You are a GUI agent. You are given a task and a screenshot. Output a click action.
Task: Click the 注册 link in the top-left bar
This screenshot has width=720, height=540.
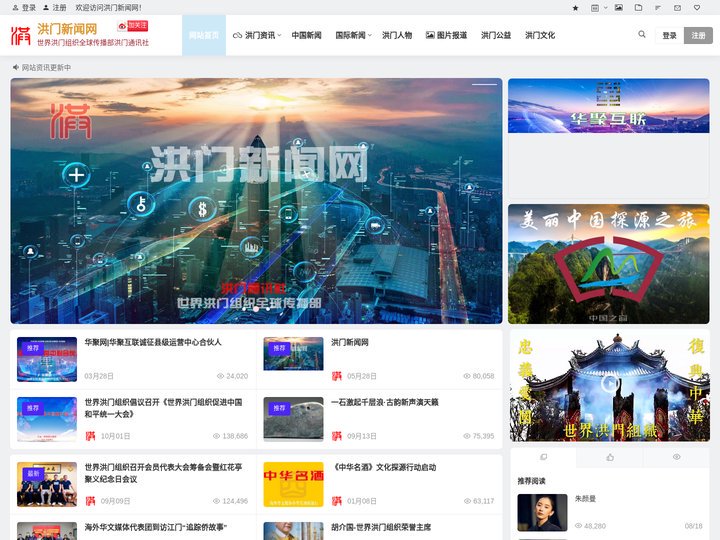coord(55,8)
